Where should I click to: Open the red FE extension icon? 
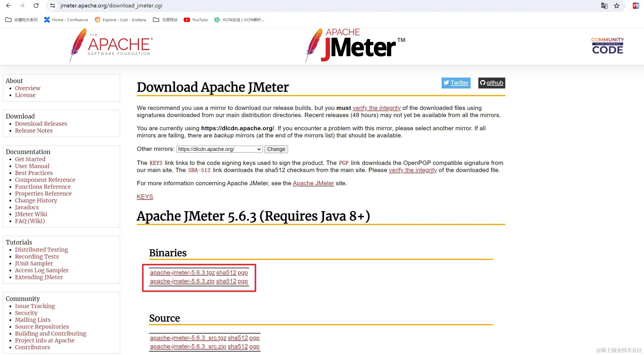[x=636, y=6]
